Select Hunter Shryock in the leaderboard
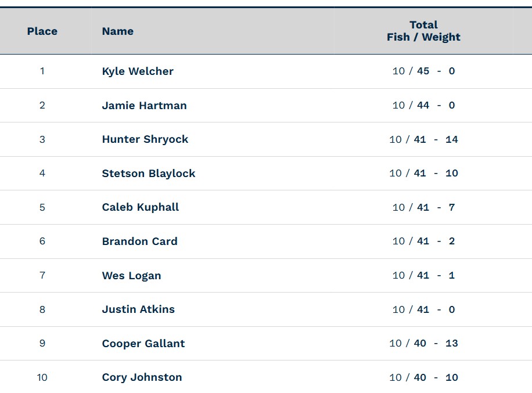The width and height of the screenshot is (532, 393). (145, 139)
